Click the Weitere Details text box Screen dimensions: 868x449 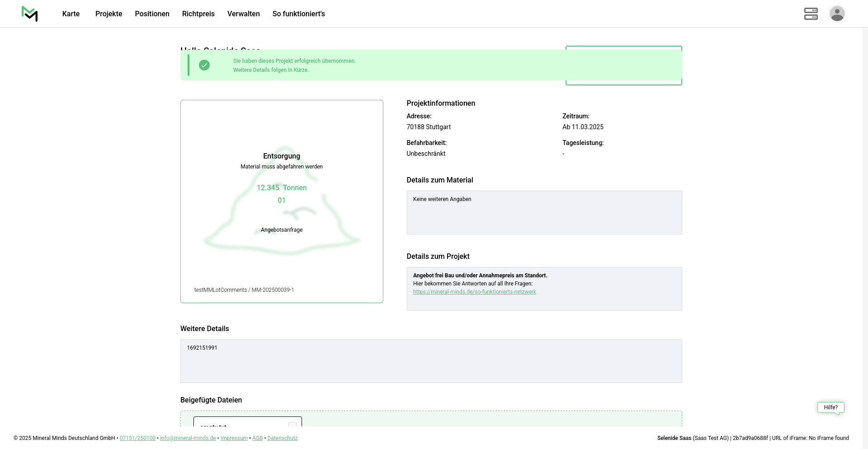(431, 361)
